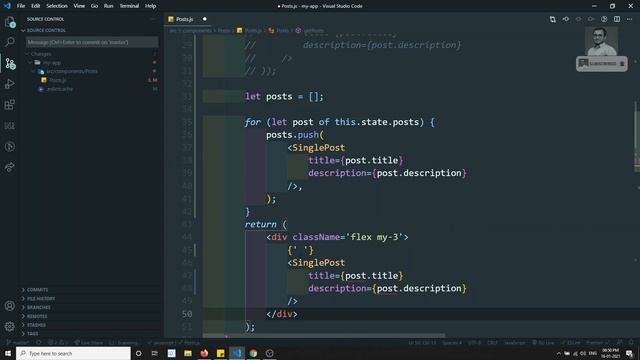Open the Explorer view in activity bar
Screen dimensions: 640x360
(x=10, y=22)
